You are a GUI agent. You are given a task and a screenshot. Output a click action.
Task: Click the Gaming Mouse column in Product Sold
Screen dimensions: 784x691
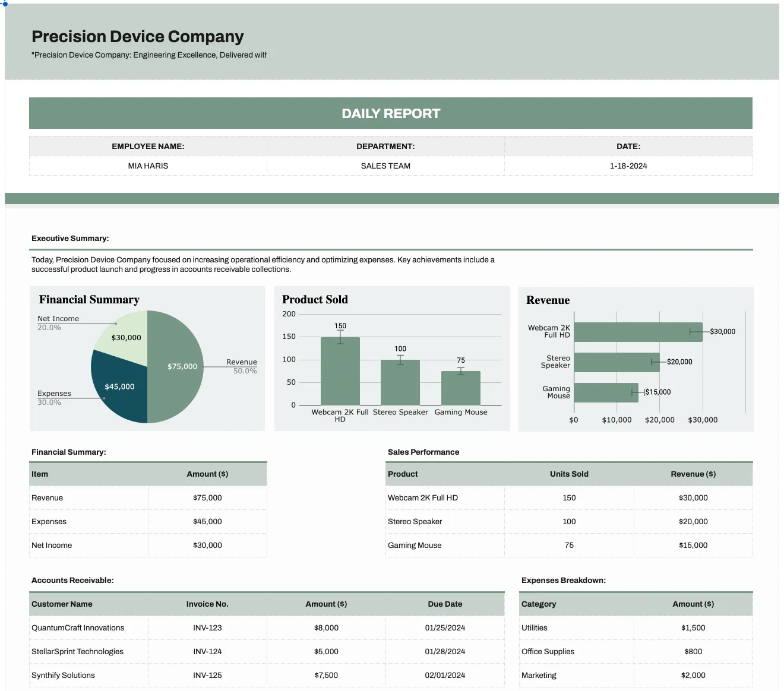pos(461,388)
